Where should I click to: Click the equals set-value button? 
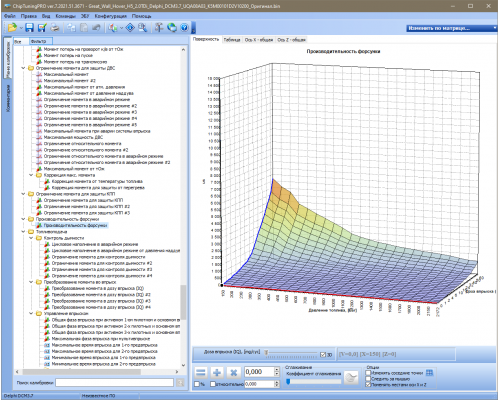click(201, 372)
